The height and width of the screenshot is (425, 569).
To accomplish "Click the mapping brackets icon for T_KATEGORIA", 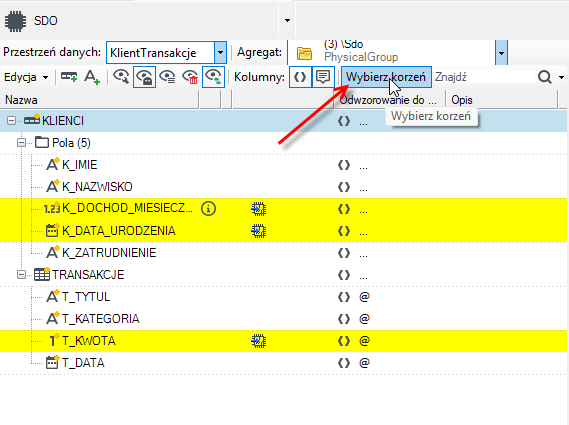I will pos(344,319).
